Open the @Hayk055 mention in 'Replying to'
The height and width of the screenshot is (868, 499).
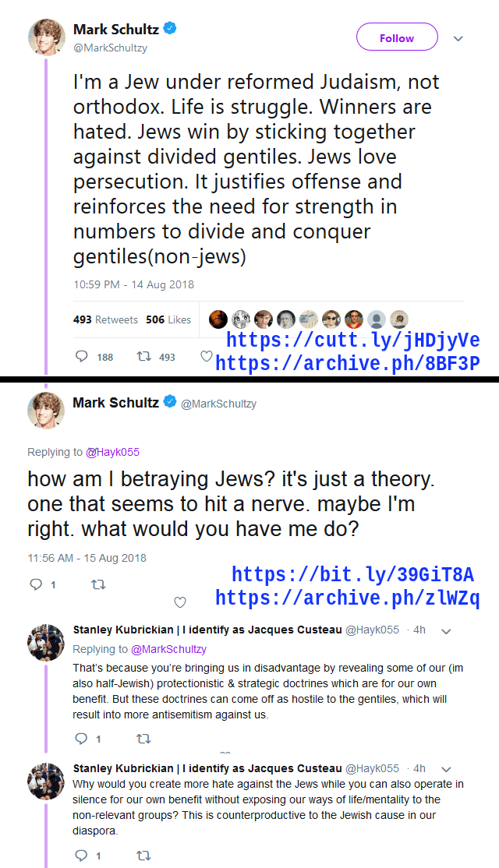tap(112, 452)
